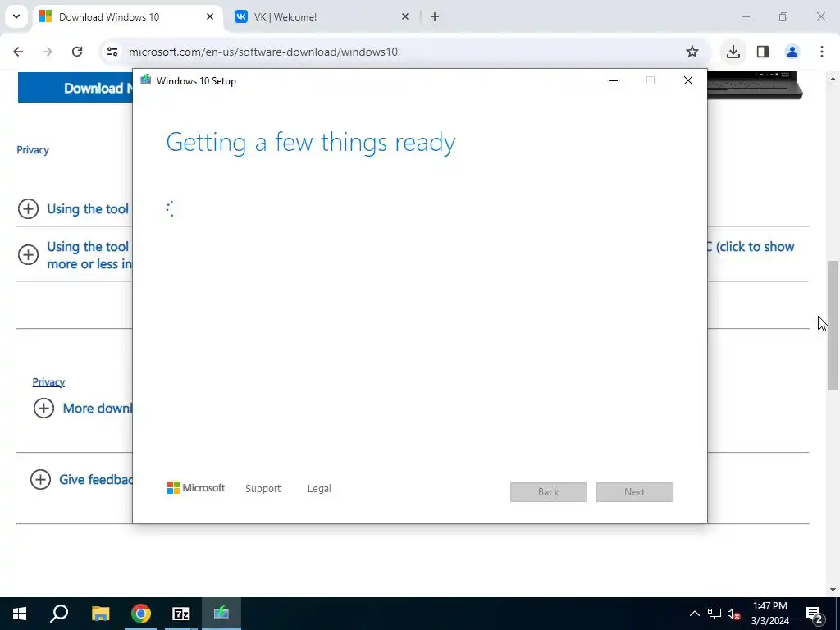The height and width of the screenshot is (630, 840).
Task: Open tab search dropdown arrow
Action: coord(16,16)
